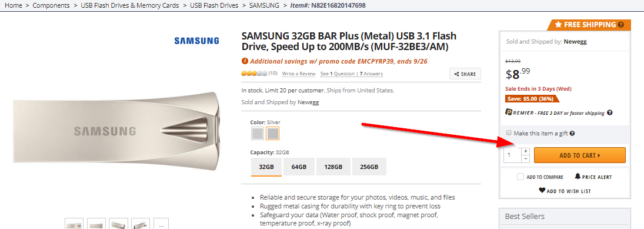Click the quantity input field

click(x=513, y=155)
